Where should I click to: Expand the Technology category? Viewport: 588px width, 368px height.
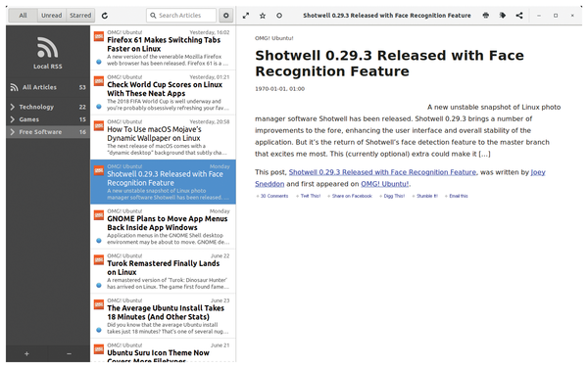pyautogui.click(x=13, y=107)
